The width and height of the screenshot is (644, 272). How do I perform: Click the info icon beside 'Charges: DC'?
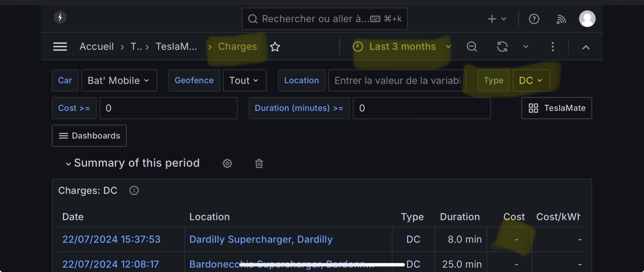click(134, 191)
